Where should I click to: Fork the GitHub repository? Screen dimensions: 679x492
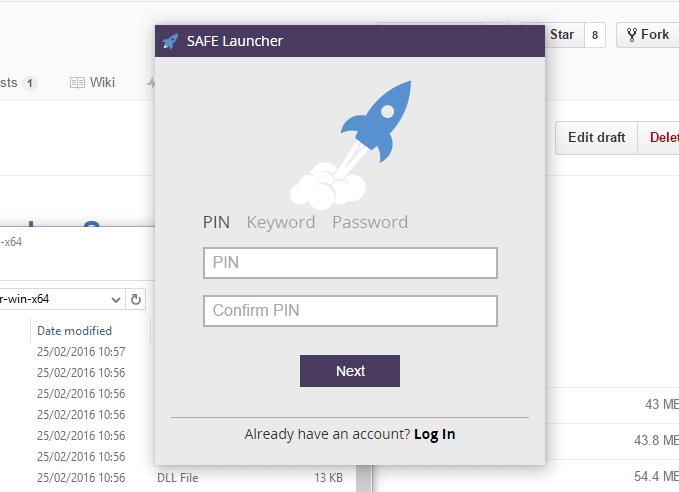(648, 35)
